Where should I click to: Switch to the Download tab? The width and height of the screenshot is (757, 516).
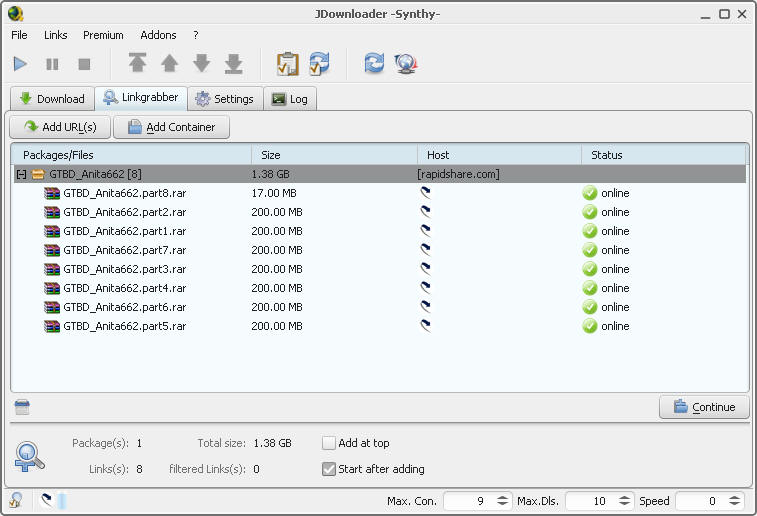(53, 99)
